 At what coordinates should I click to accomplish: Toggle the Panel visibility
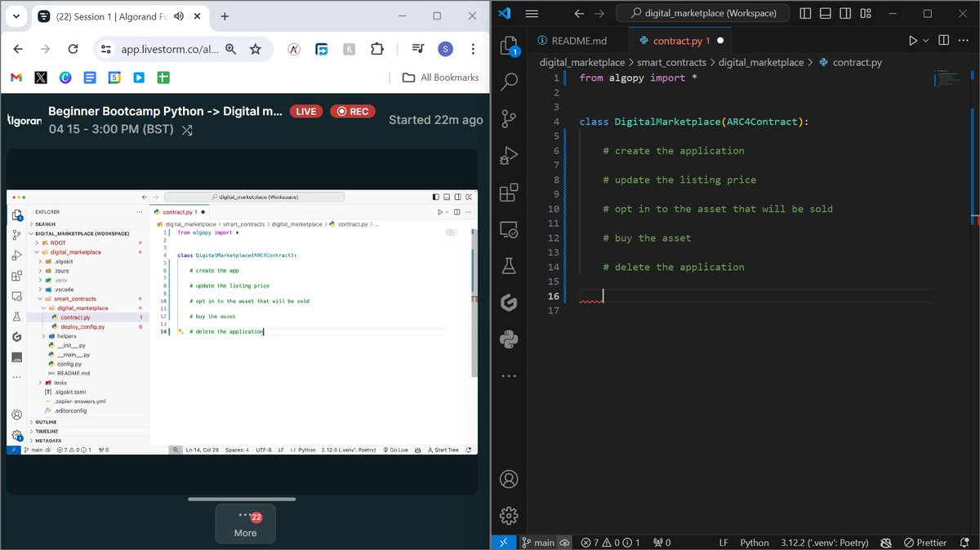[x=826, y=13]
